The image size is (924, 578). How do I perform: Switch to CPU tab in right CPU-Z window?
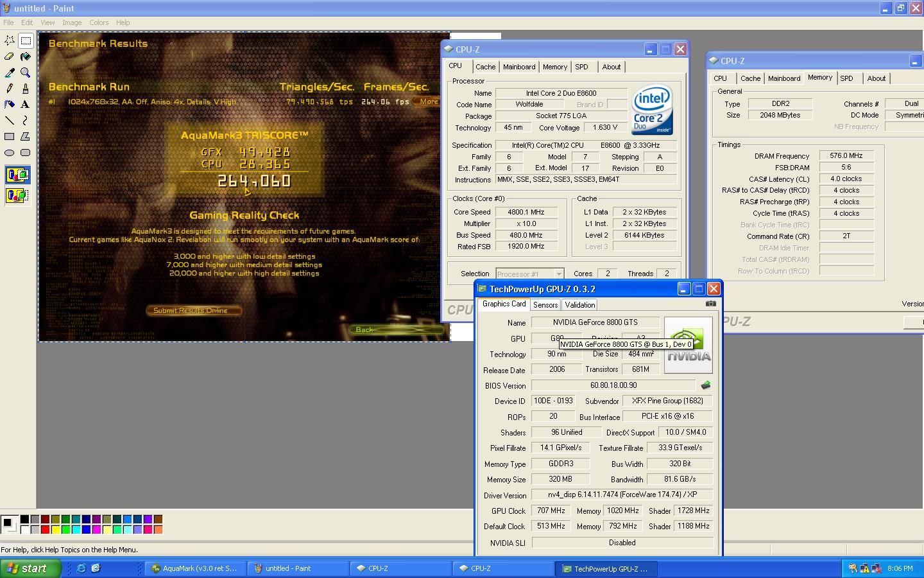720,78
